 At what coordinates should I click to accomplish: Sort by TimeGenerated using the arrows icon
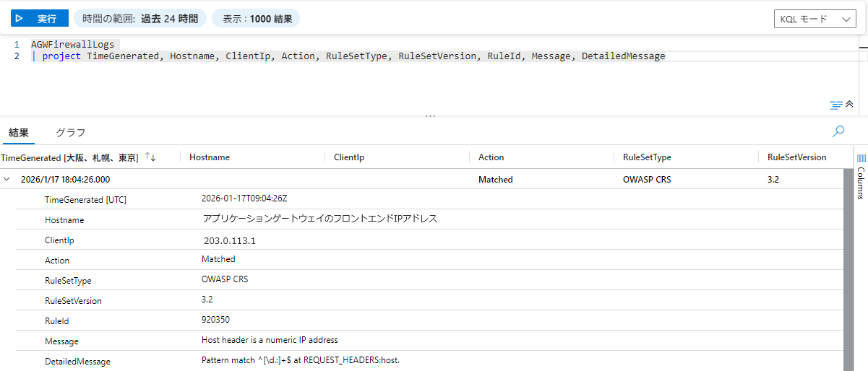click(x=150, y=157)
